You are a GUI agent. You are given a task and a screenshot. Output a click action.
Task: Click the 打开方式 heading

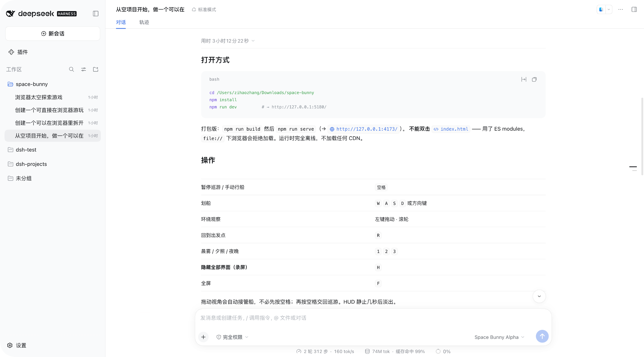(x=215, y=60)
